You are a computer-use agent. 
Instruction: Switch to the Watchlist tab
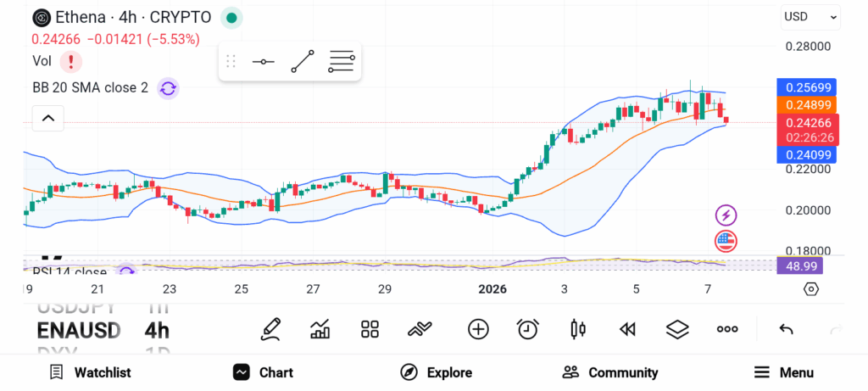[x=90, y=372]
